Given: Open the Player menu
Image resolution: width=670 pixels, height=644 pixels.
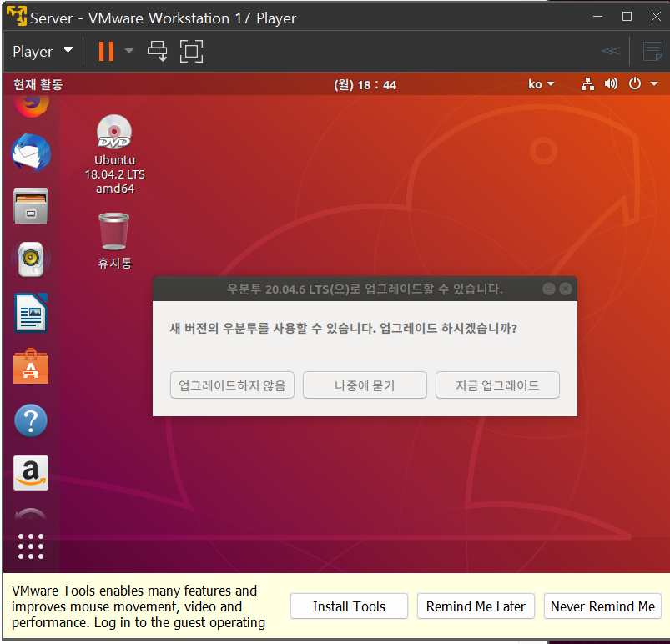Looking at the screenshot, I should coord(43,51).
